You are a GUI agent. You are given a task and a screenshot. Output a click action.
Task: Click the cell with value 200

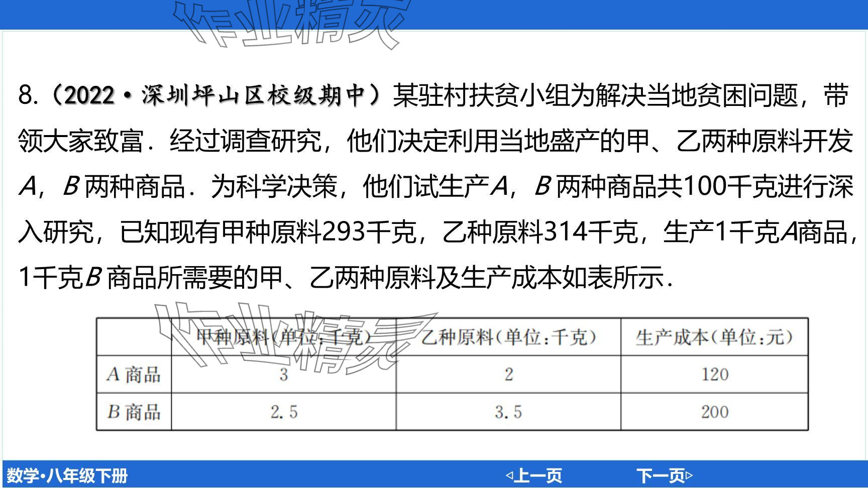click(x=714, y=412)
